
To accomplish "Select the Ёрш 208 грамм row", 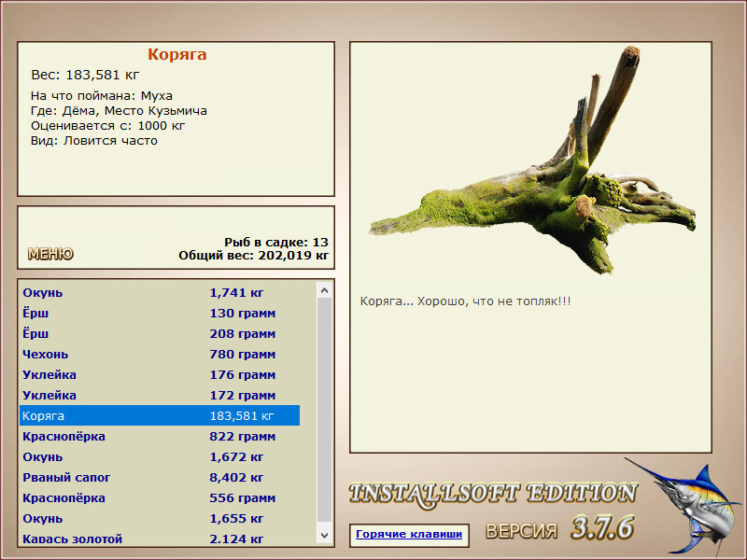I will (x=160, y=334).
